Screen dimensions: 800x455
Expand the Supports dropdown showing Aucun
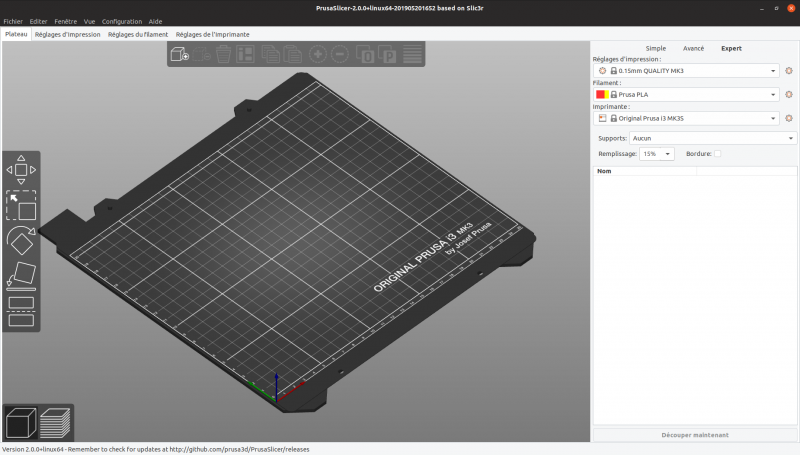[713, 138]
